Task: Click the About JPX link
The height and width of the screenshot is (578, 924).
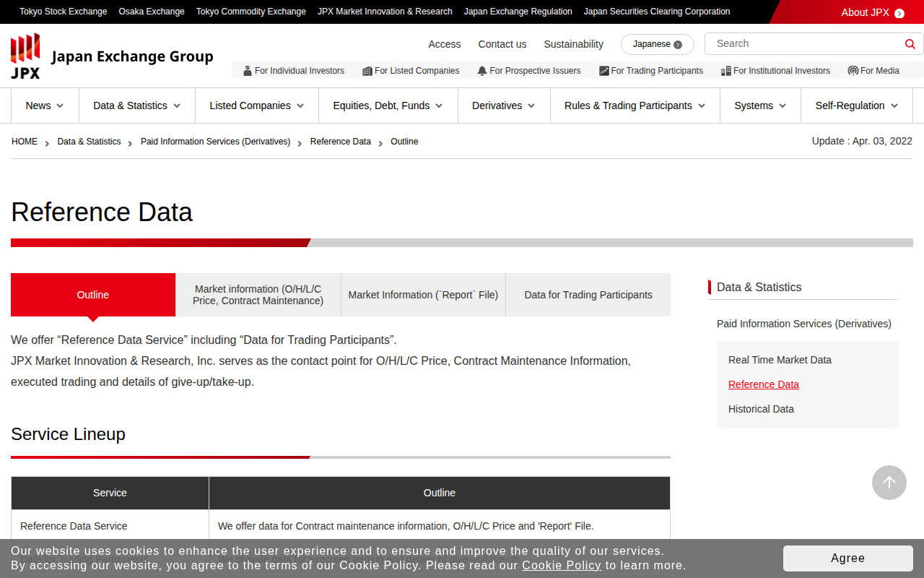Action: click(x=872, y=12)
